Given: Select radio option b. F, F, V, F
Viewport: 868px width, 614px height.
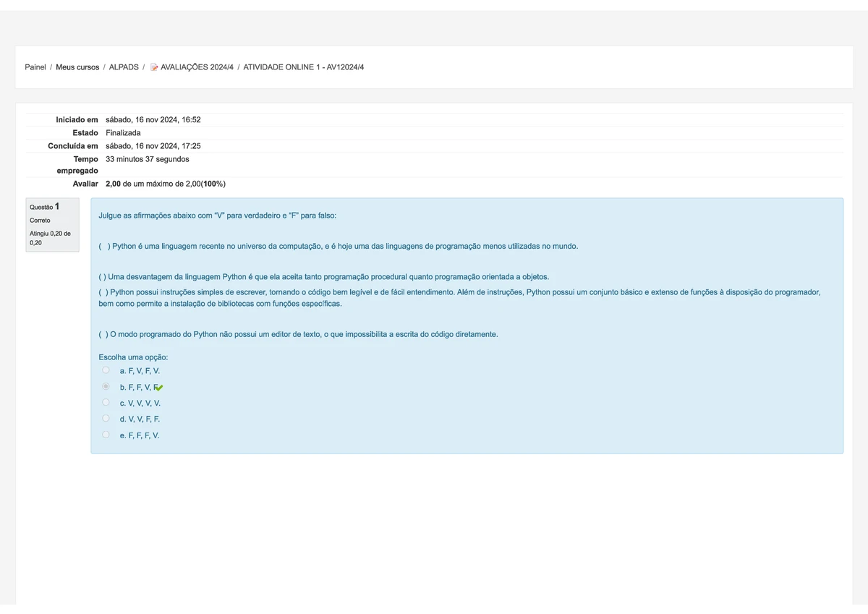Looking at the screenshot, I should (106, 387).
